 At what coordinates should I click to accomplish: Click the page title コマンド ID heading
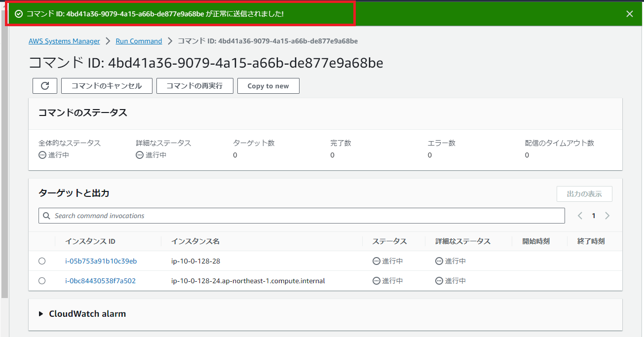tap(206, 63)
